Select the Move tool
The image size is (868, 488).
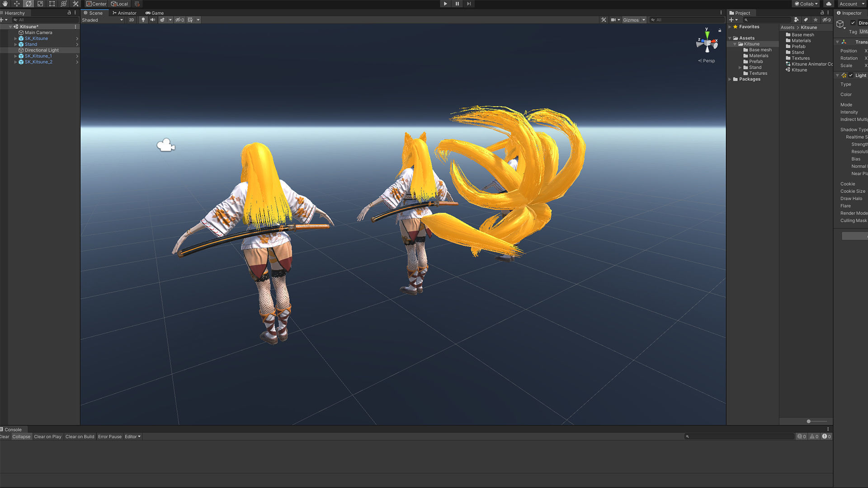(x=17, y=4)
